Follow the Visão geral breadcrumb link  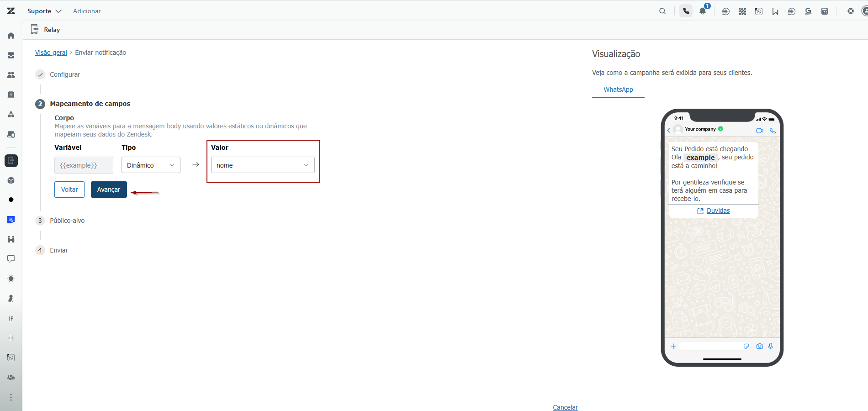coord(51,53)
